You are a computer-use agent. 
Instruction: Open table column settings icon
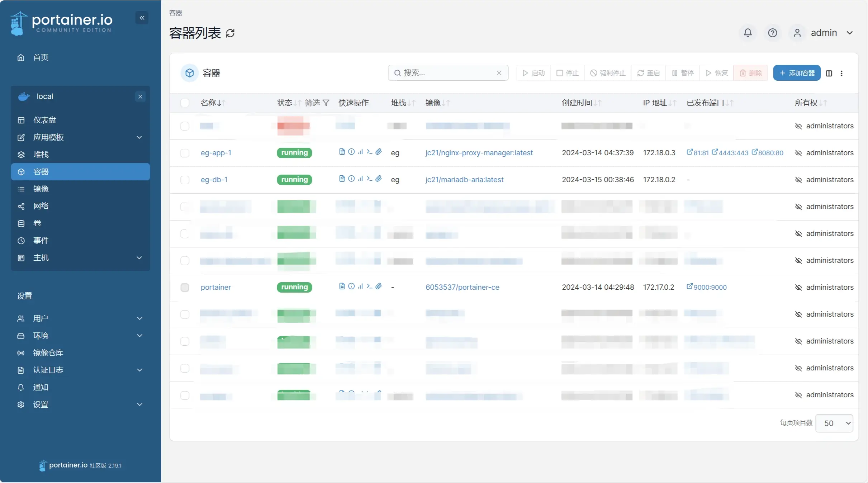point(829,73)
